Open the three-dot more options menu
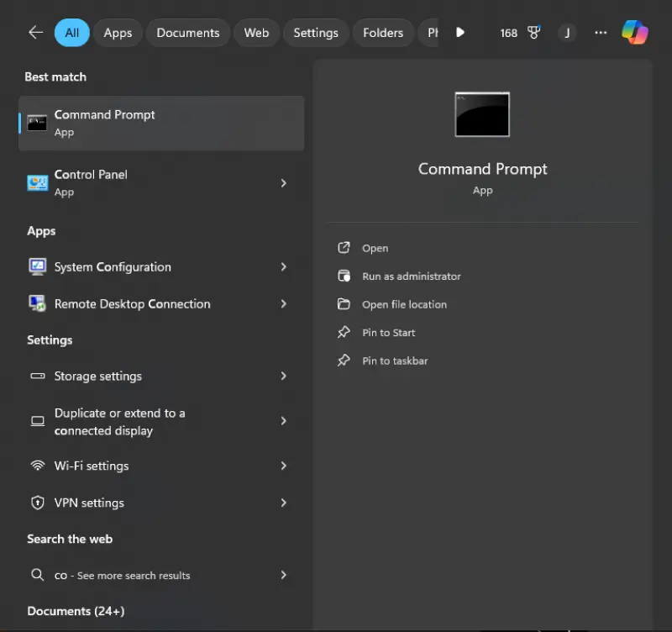This screenshot has width=672, height=632. 600,33
